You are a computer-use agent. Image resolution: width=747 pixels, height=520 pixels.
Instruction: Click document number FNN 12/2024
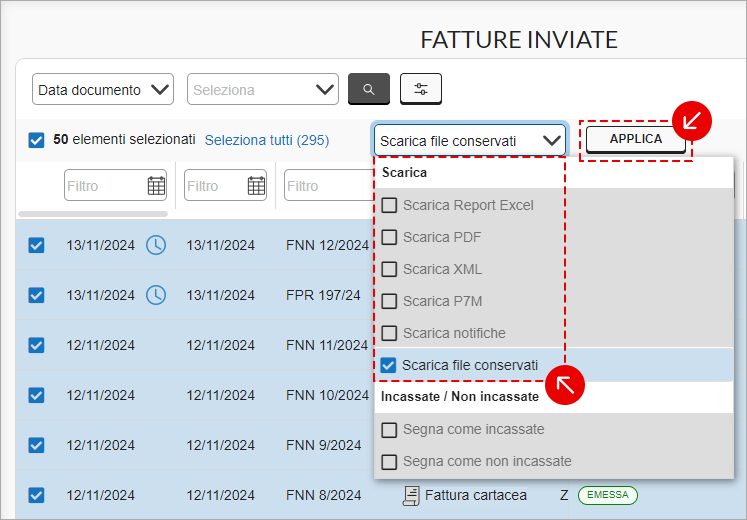[327, 245]
